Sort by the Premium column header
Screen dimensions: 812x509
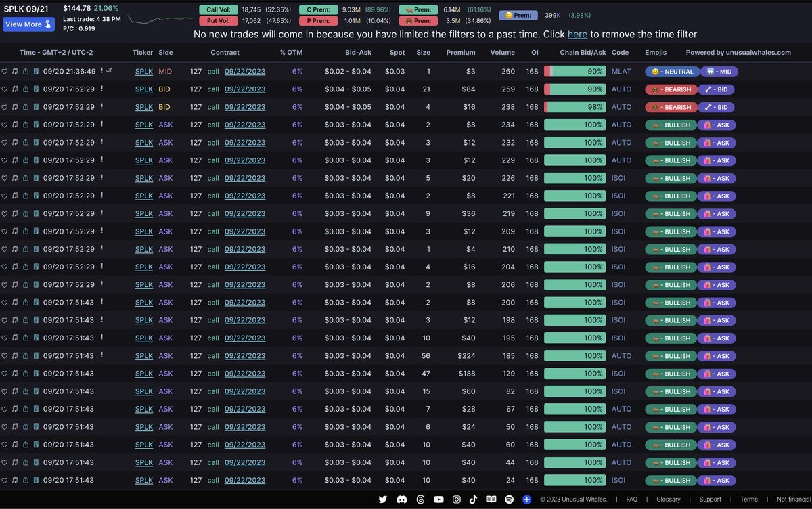click(x=461, y=52)
